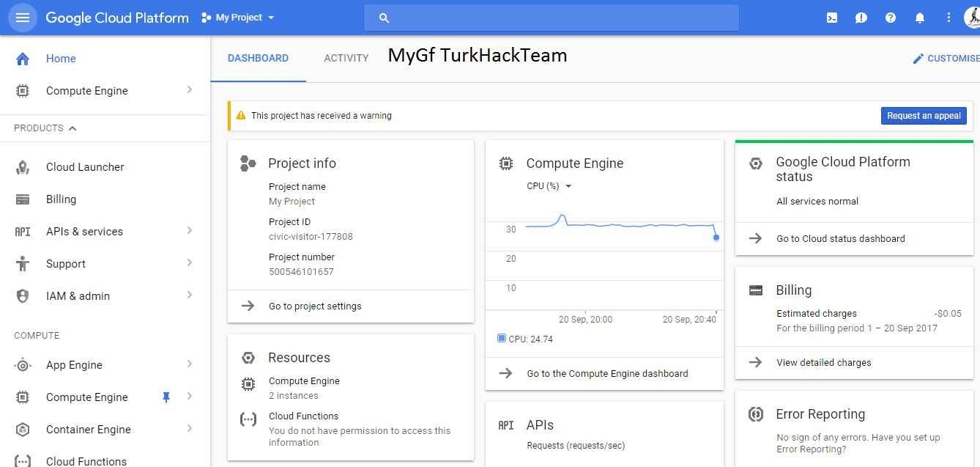This screenshot has height=467, width=980.
Task: Open the notifications bell icon
Action: click(919, 17)
